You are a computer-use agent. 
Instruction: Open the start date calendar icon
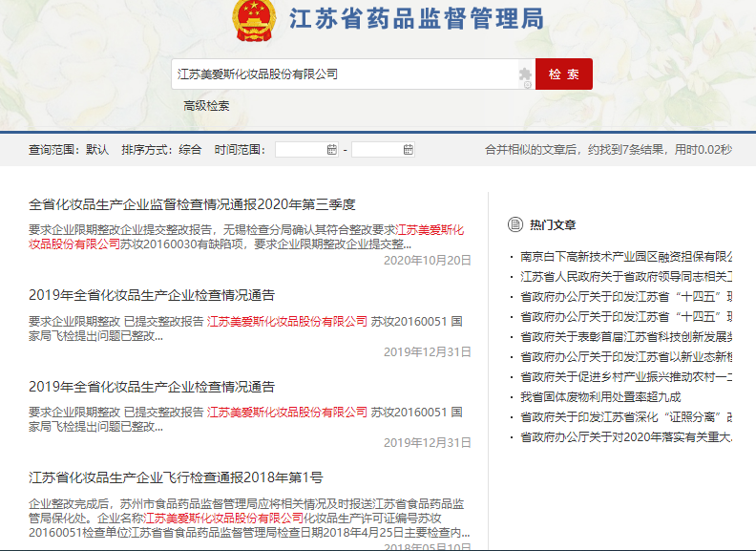coord(332,150)
